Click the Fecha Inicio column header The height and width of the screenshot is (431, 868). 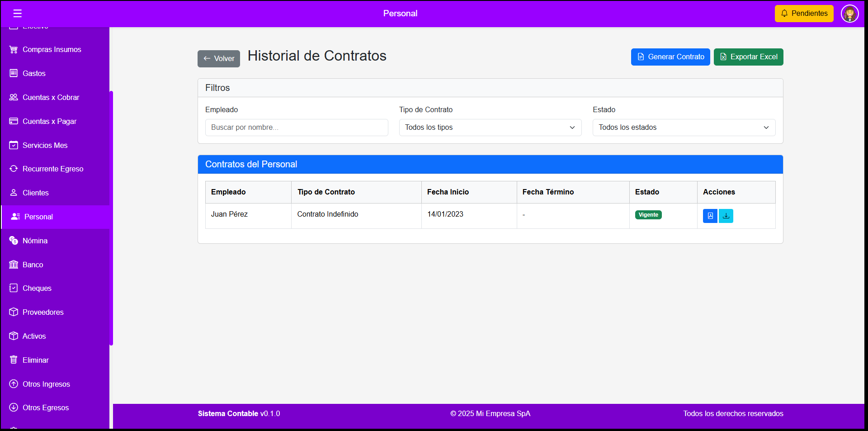tap(469, 192)
